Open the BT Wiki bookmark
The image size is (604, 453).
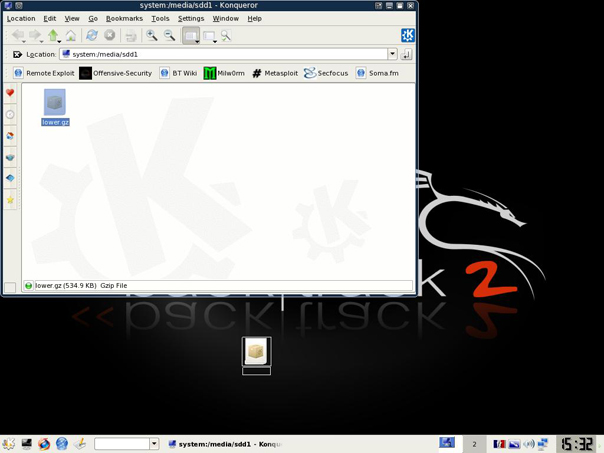point(178,73)
